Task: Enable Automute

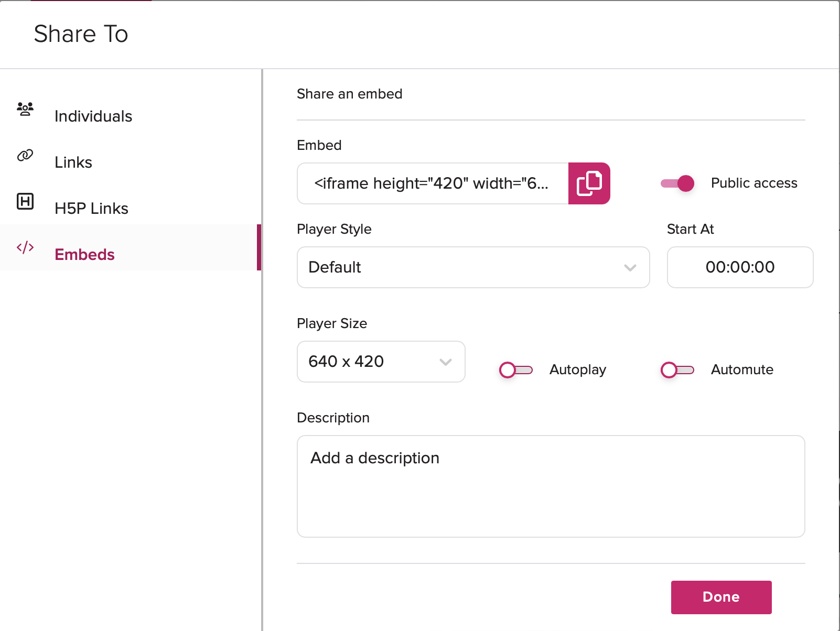Action: pyautogui.click(x=677, y=370)
